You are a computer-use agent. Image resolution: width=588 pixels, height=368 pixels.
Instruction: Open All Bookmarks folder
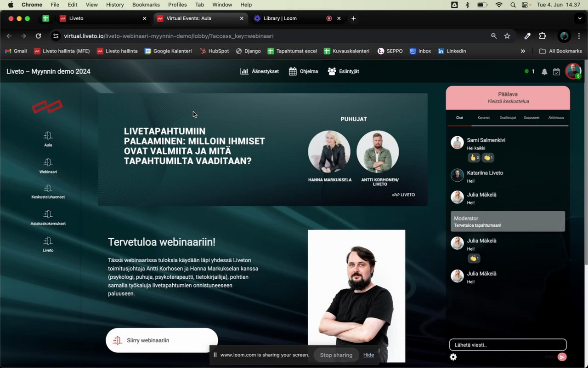(x=560, y=51)
